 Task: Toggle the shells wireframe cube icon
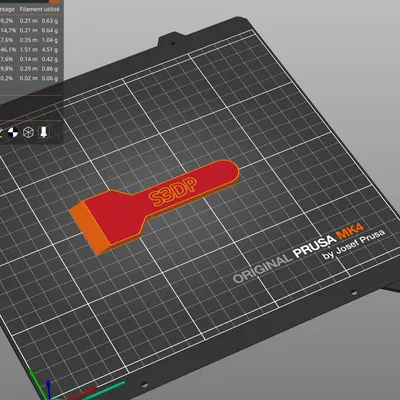28,132
